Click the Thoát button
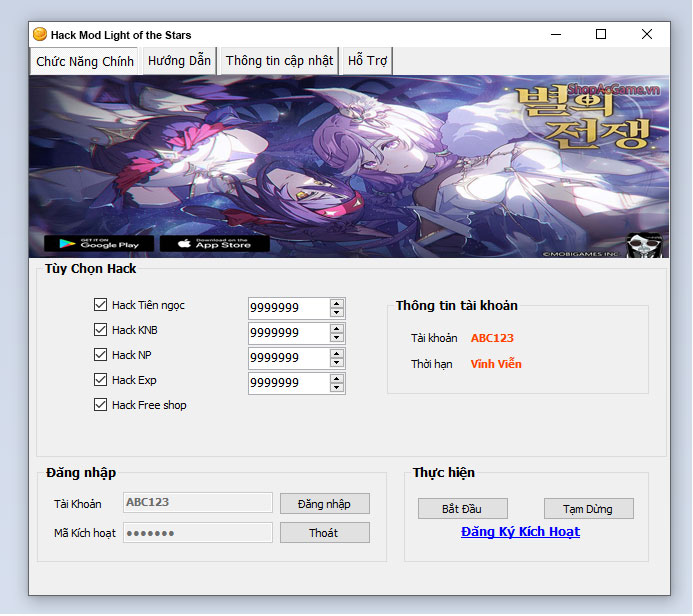This screenshot has width=693, height=616. click(x=324, y=533)
